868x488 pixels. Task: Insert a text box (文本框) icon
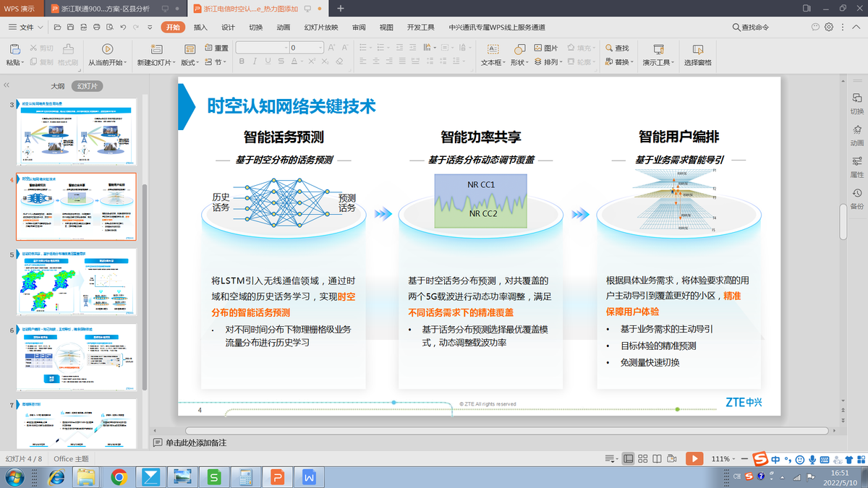pos(493,49)
